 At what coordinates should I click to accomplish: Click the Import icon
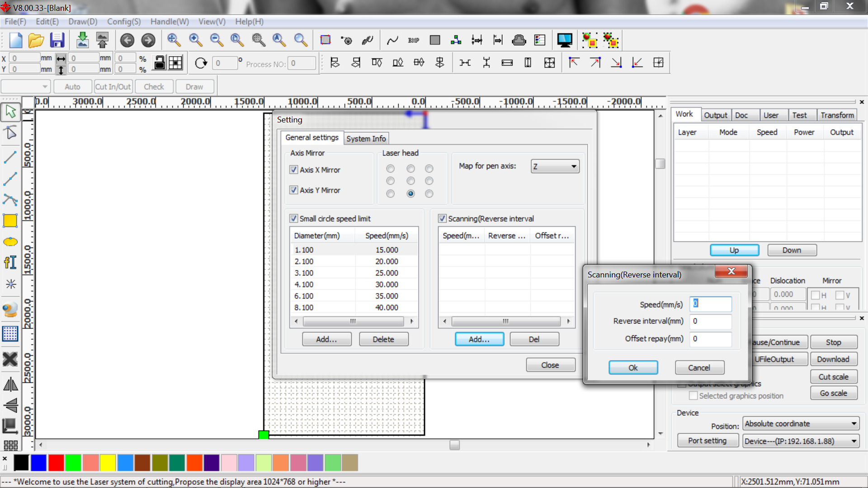[x=82, y=40]
